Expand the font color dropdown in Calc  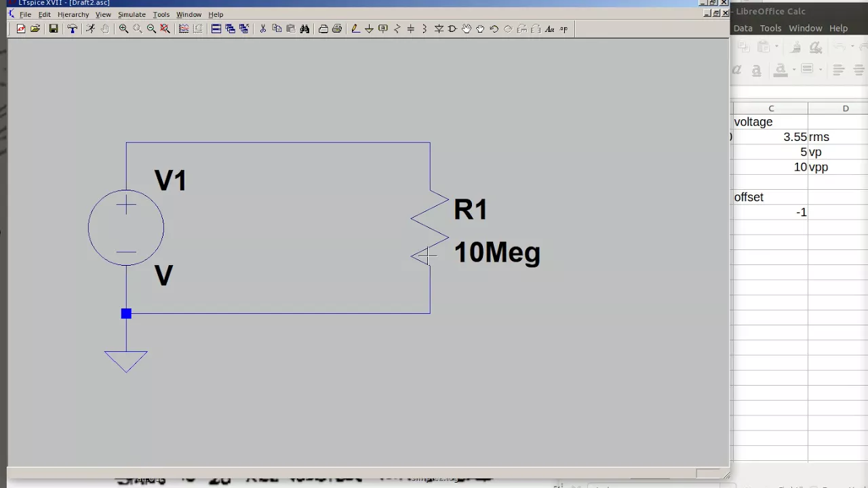click(794, 69)
